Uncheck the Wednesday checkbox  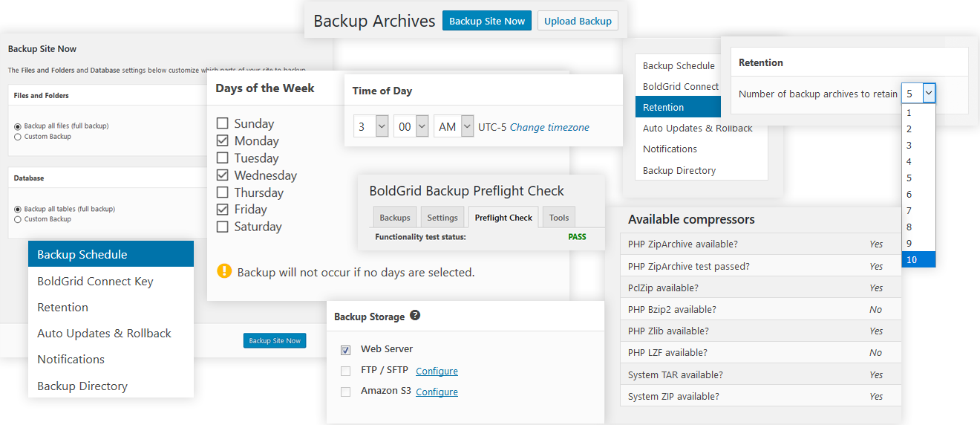pyautogui.click(x=222, y=175)
